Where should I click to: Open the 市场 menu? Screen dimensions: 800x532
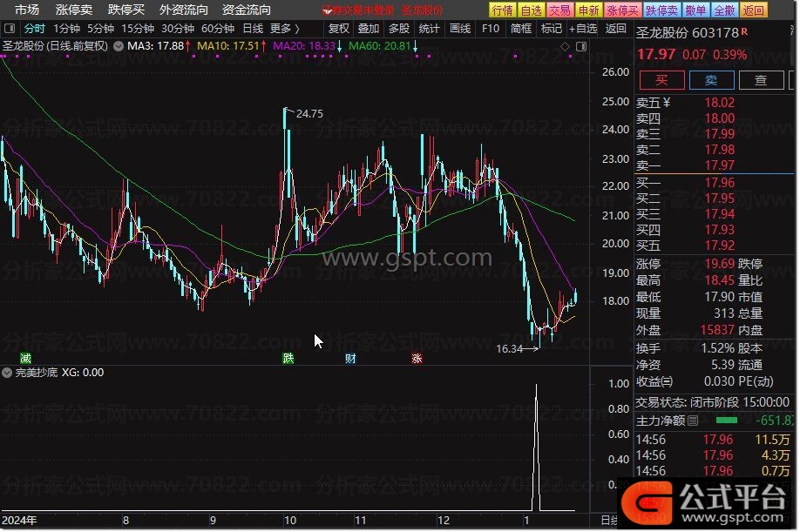[x=26, y=10]
